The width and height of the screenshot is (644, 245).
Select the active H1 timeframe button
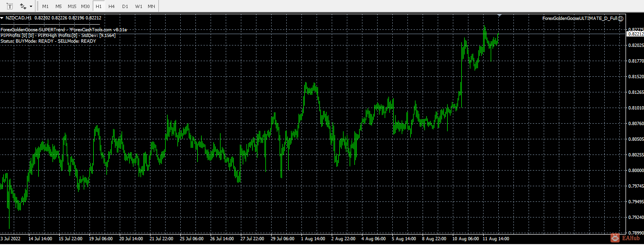tap(98, 6)
